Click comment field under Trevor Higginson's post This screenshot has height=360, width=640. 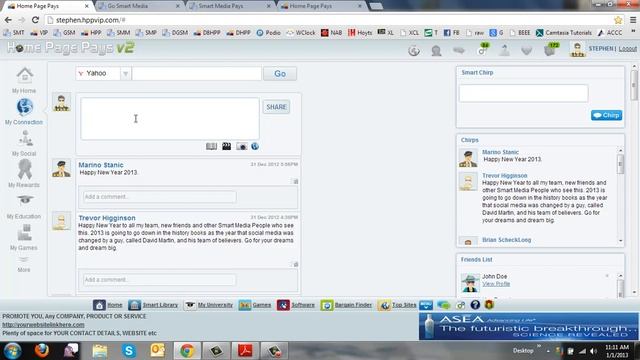coord(160,280)
